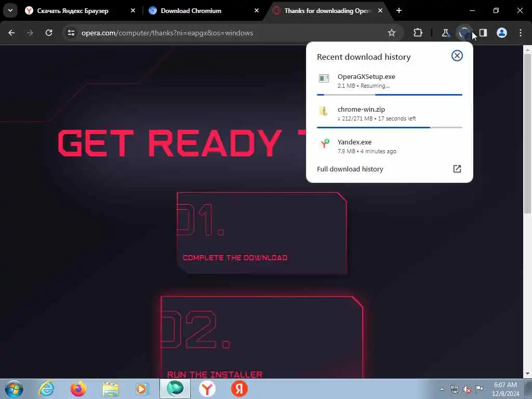
Task: Open the Windows Start menu
Action: pos(14,389)
